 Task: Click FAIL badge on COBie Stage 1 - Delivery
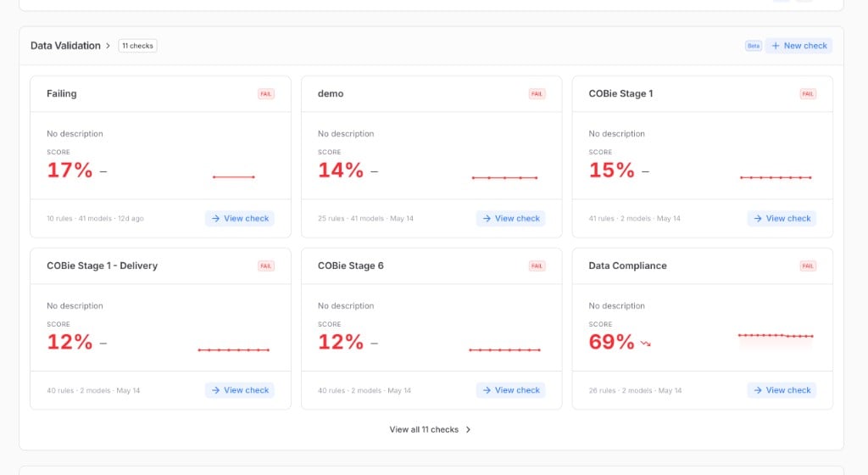pos(265,265)
